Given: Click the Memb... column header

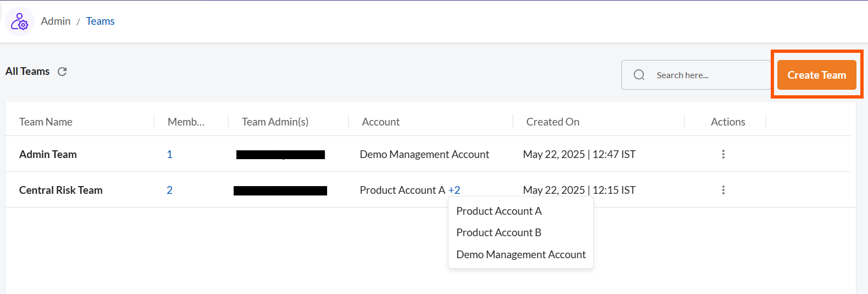Looking at the screenshot, I should pos(186,122).
